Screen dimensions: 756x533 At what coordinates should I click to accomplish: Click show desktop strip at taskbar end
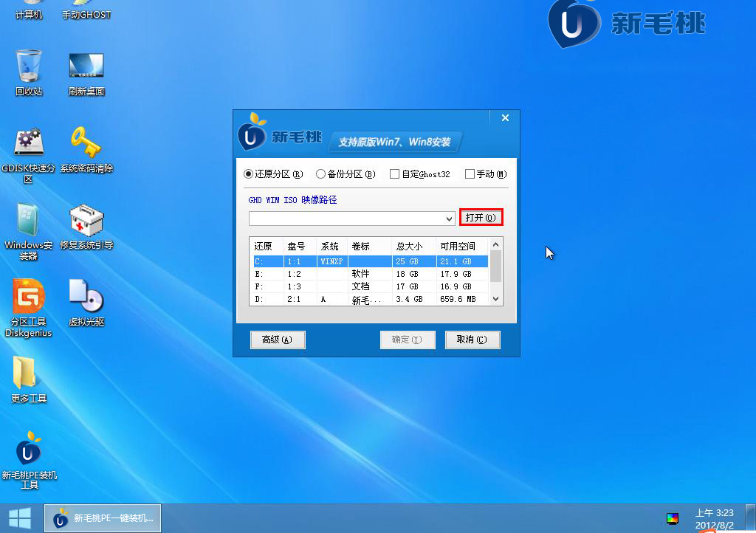[x=751, y=518]
